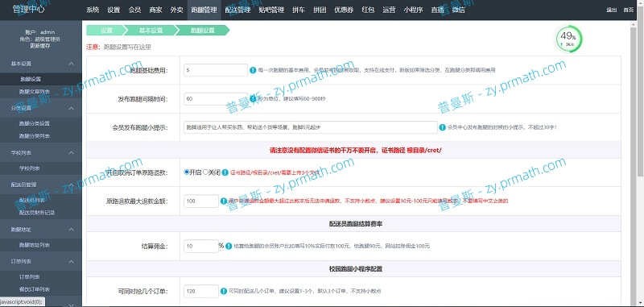Viewport: 644px width, 307px height.
Task: Open the 拼团 top menu
Action: click(x=320, y=10)
